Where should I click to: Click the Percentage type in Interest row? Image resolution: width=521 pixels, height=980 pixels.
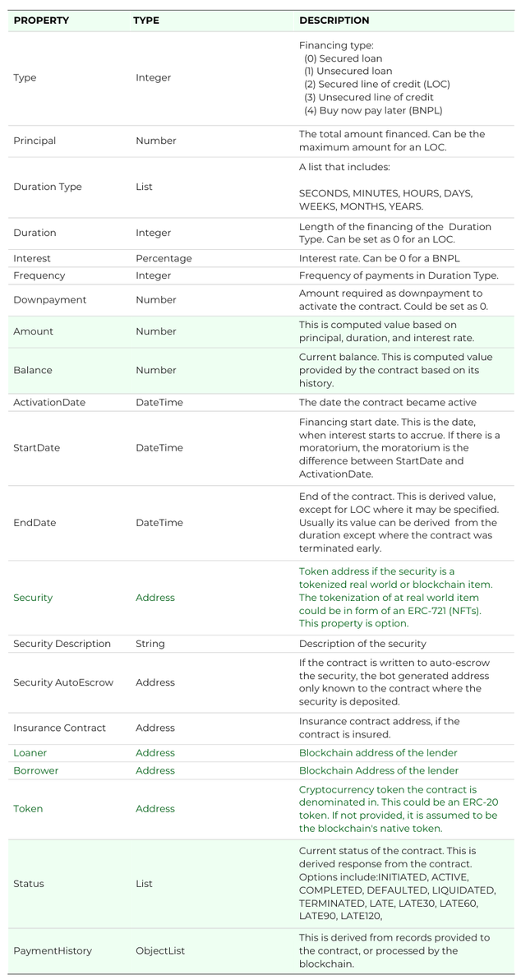point(164,258)
